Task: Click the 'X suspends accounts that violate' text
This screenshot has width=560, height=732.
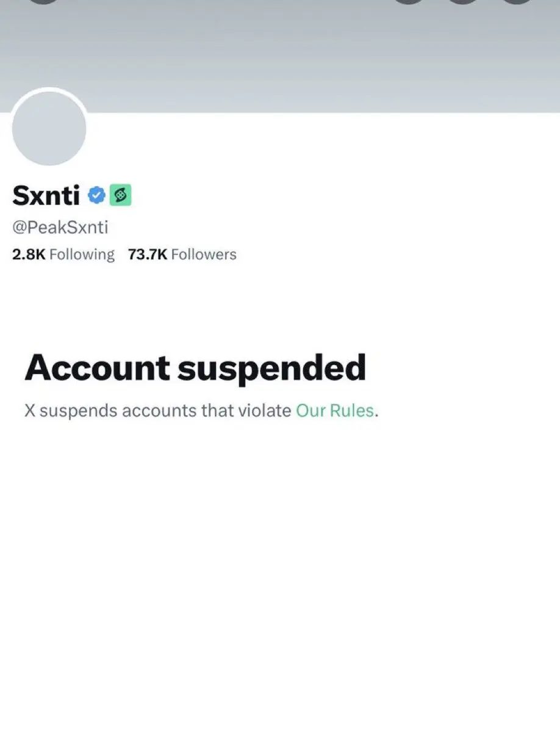Action: coord(157,411)
